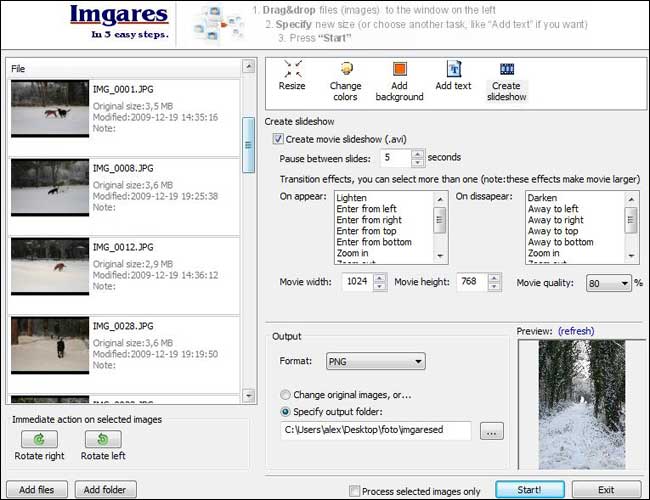
Task: Select IMG_0001.JPG thumbnail in file list
Action: coord(50,109)
